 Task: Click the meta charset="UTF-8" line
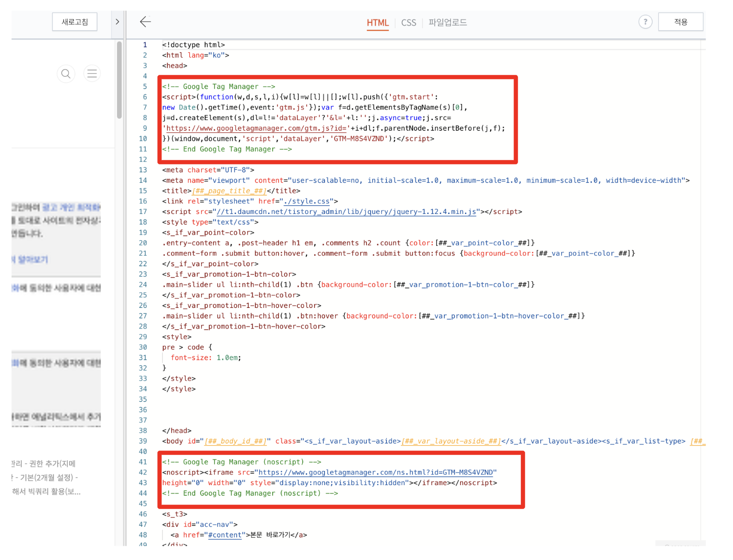[208, 170]
